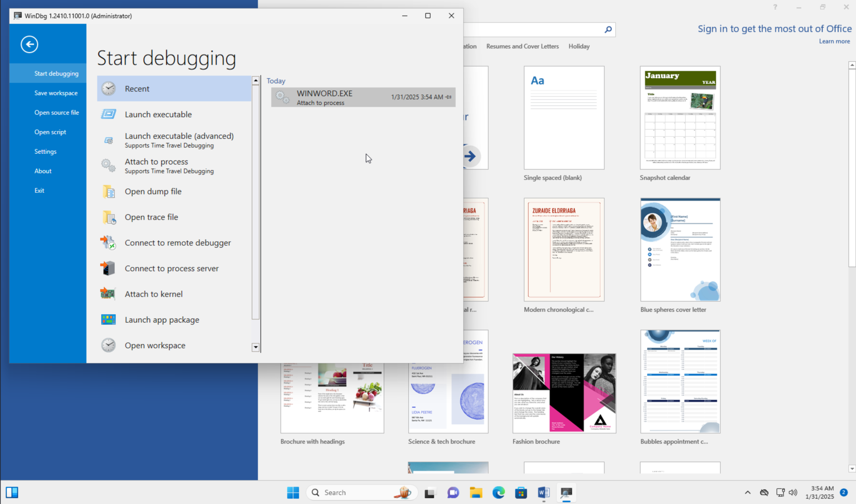Screen dimensions: 856x504
Task: Click the template gallery scrollbar down arrow
Action: (x=851, y=468)
